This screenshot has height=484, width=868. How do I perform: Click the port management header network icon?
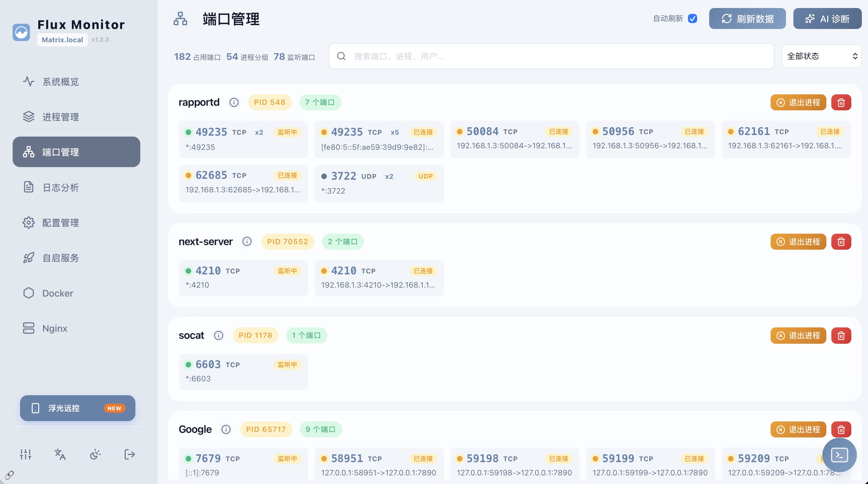[x=180, y=19]
